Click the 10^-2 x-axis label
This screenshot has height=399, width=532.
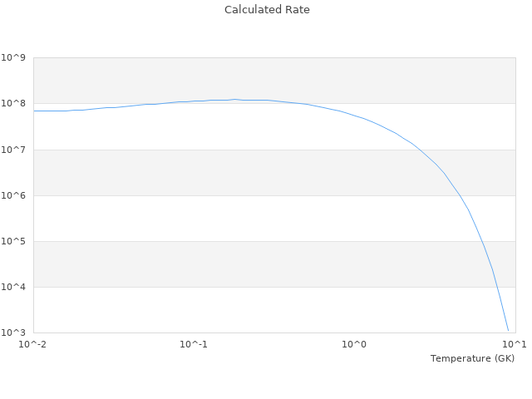coord(33,344)
